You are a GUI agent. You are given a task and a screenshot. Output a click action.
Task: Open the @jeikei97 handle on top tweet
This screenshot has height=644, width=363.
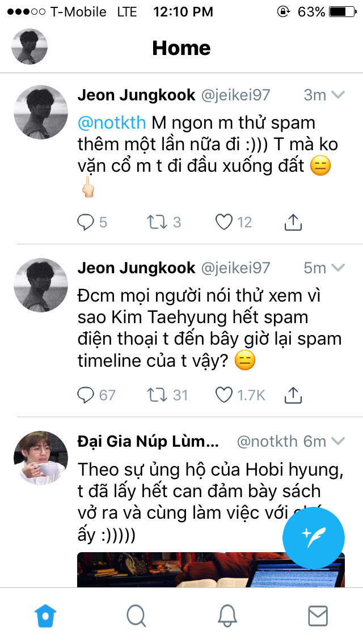pyautogui.click(x=236, y=95)
